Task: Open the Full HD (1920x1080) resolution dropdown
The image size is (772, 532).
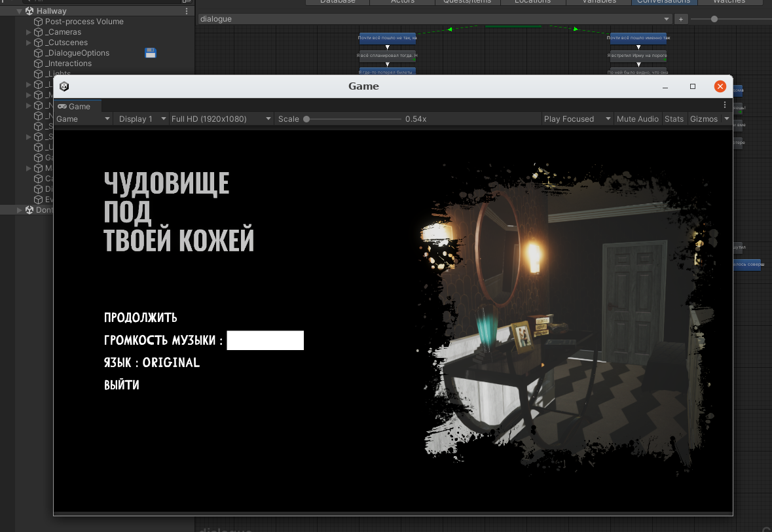Action: point(221,119)
